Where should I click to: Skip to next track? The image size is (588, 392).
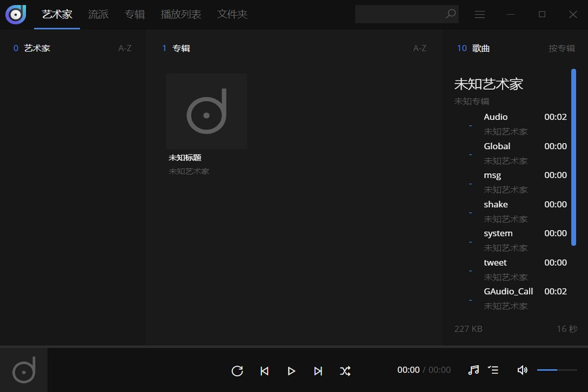click(x=318, y=371)
